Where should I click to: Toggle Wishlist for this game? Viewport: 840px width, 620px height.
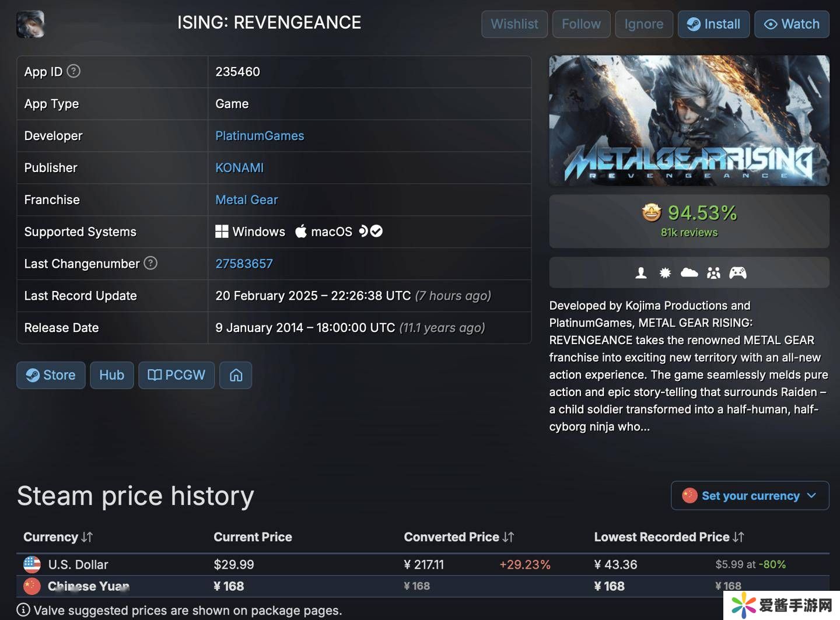pos(514,24)
